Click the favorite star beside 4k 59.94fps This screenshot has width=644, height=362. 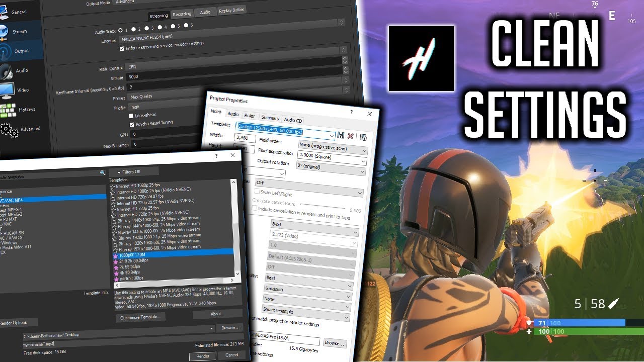tap(116, 273)
